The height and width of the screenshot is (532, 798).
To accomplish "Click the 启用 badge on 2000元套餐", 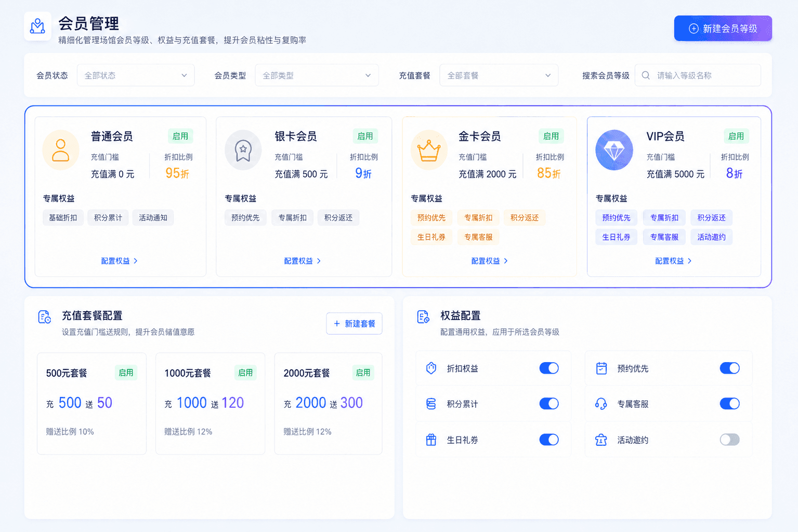I will coord(363,373).
